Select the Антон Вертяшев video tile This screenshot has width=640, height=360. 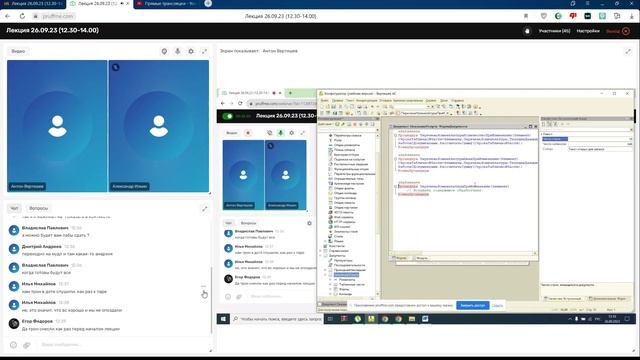[57, 126]
